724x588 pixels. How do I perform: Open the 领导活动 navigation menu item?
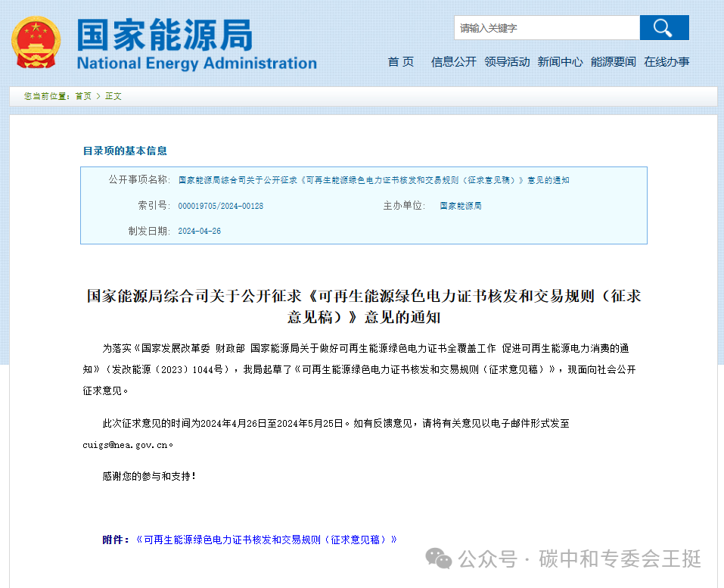507,62
